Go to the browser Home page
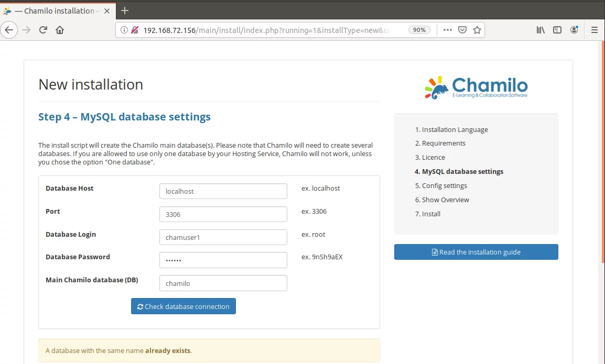Image resolution: width=605 pixels, height=364 pixels. click(x=60, y=30)
